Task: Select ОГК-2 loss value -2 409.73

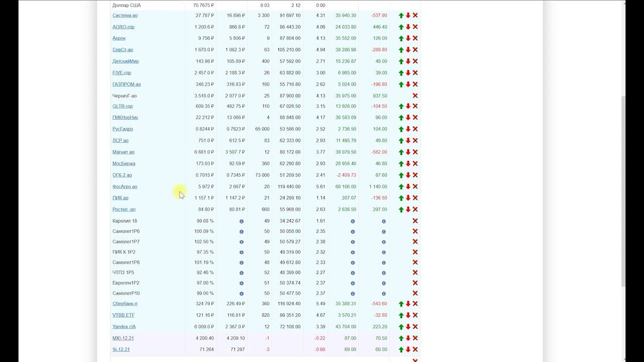Action: (x=346, y=175)
